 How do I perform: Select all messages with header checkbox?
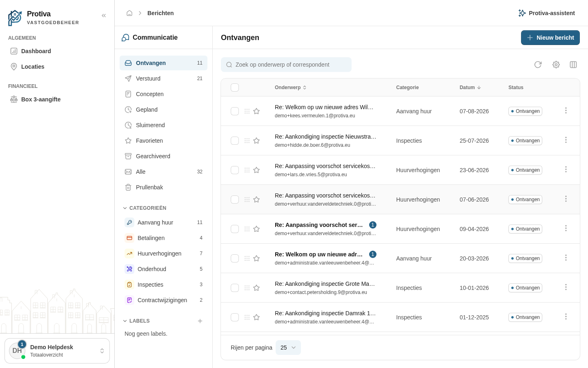click(235, 88)
